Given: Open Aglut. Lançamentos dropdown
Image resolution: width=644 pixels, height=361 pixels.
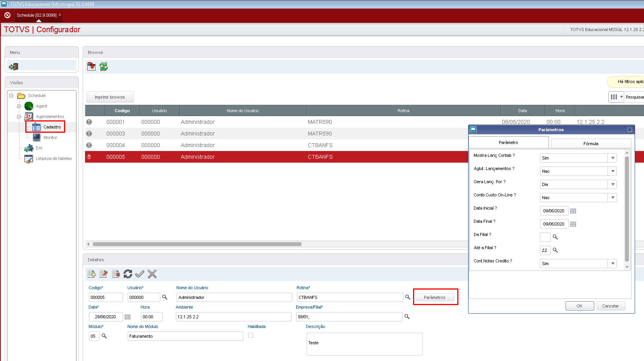Looking at the screenshot, I should [613, 171].
